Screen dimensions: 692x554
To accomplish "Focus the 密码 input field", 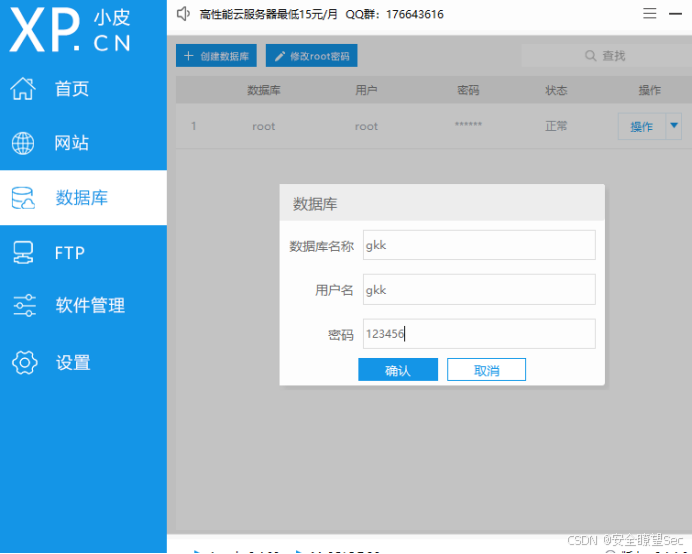I will point(479,334).
